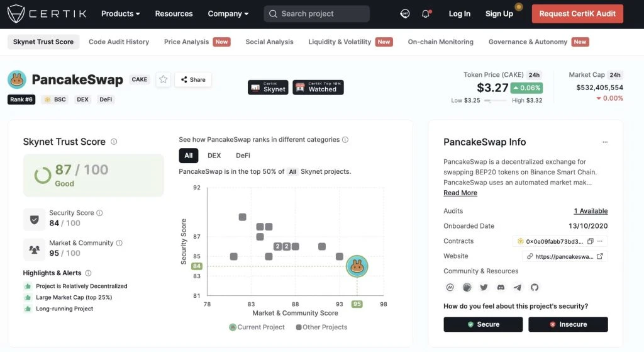Click the Request CertiK Audit button

tap(577, 14)
